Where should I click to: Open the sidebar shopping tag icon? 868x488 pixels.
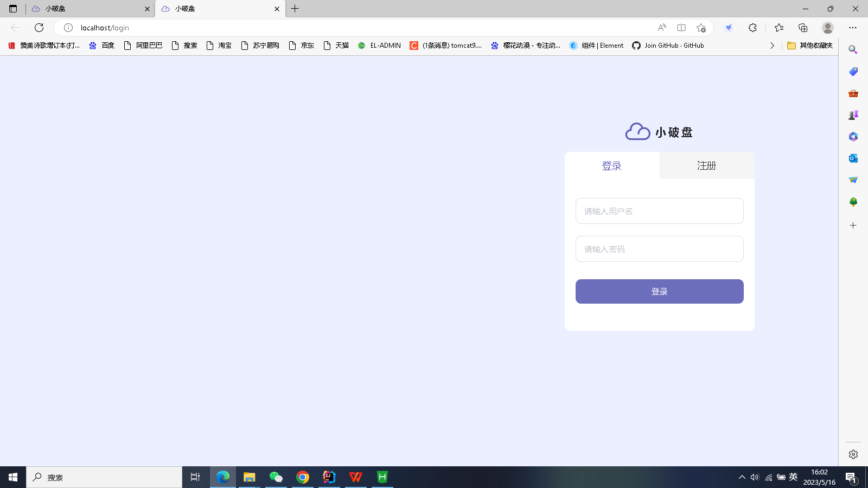853,72
